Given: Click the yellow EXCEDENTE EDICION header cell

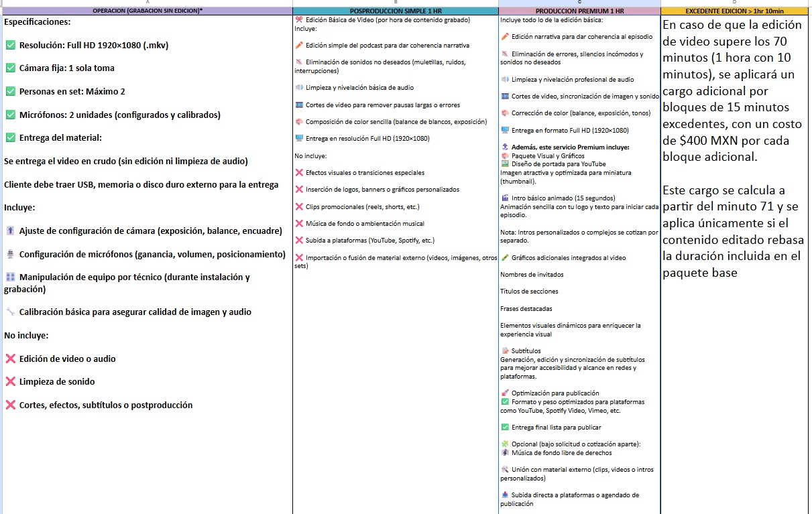Looking at the screenshot, I should coord(734,11).
